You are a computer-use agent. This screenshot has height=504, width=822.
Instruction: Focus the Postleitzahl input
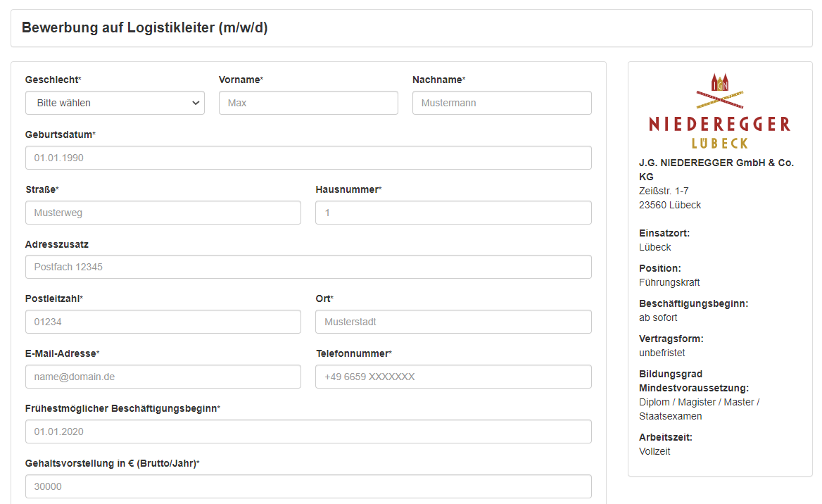(163, 322)
